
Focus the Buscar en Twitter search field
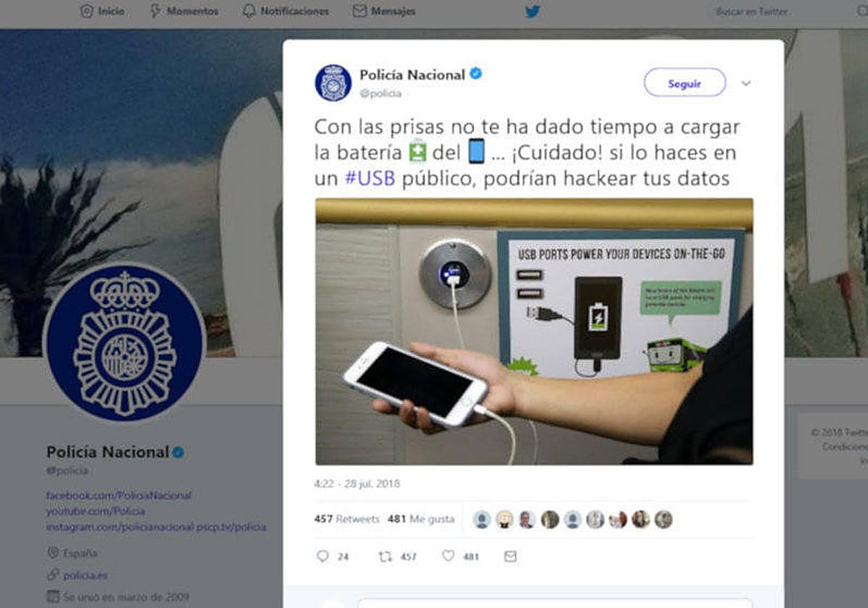click(x=785, y=12)
